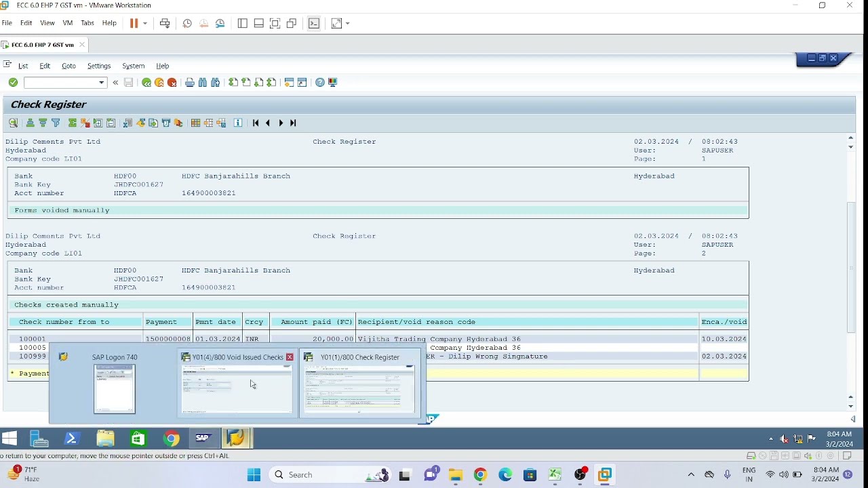Click the VMware Take Snapshot icon
868x488 pixels.
pyautogui.click(x=187, y=24)
